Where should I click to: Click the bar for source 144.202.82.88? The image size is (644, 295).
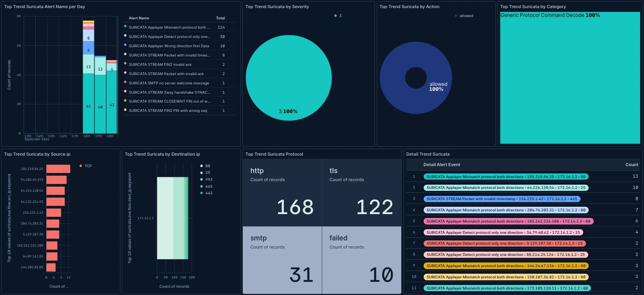[x=51, y=267]
